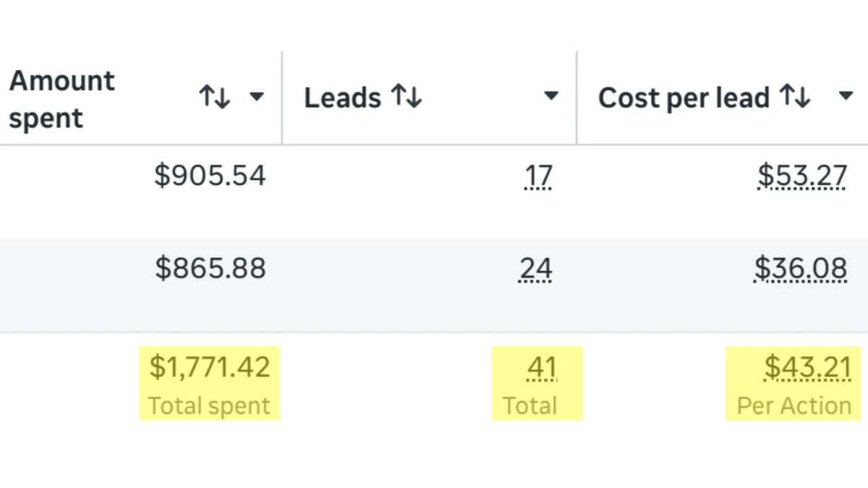Click the underlined 24 leads value
Screen dimensions: 868x488
coord(536,269)
